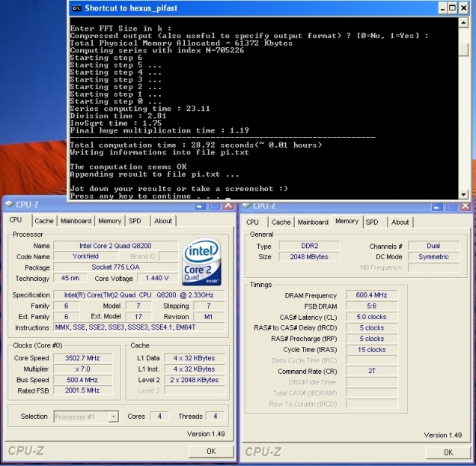The width and height of the screenshot is (476, 466).
Task: Click the Core Speed value 3502.7 MHz
Action: coord(82,358)
